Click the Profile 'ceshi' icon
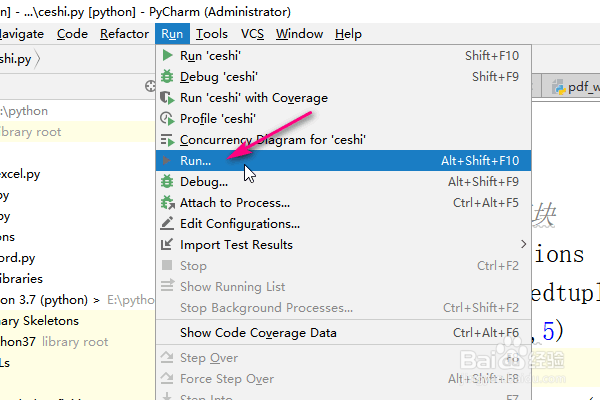Image resolution: width=600 pixels, height=400 pixels. point(167,119)
